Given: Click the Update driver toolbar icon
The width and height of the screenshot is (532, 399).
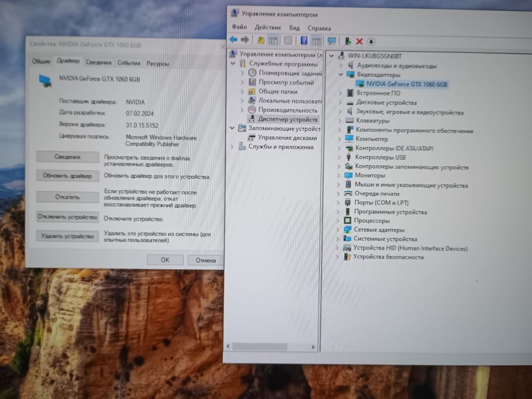Looking at the screenshot, I should click(348, 41).
